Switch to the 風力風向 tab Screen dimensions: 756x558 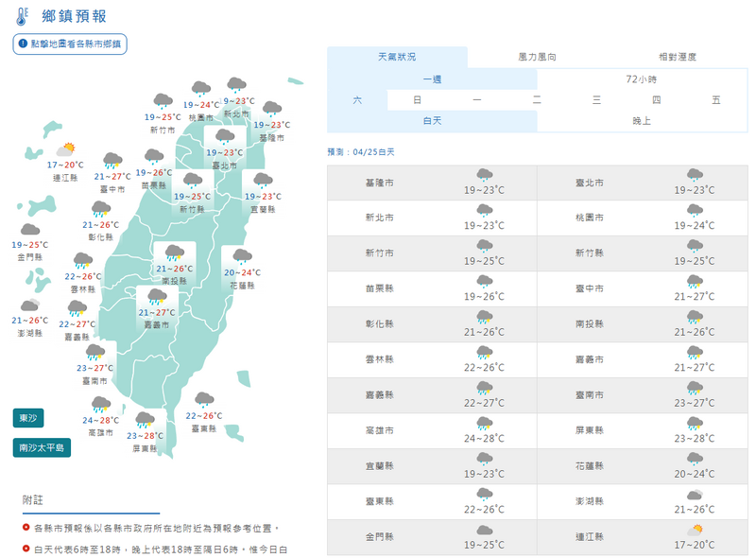(x=537, y=58)
